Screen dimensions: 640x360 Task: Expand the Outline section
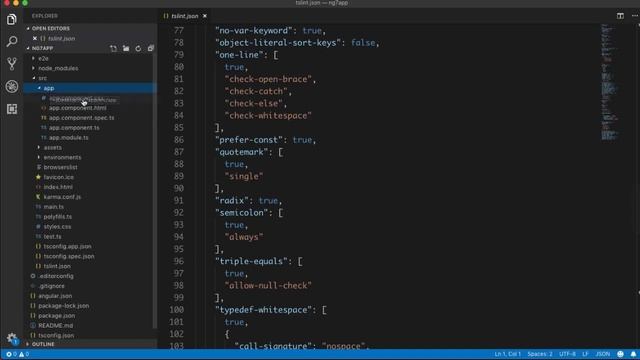coord(43,344)
